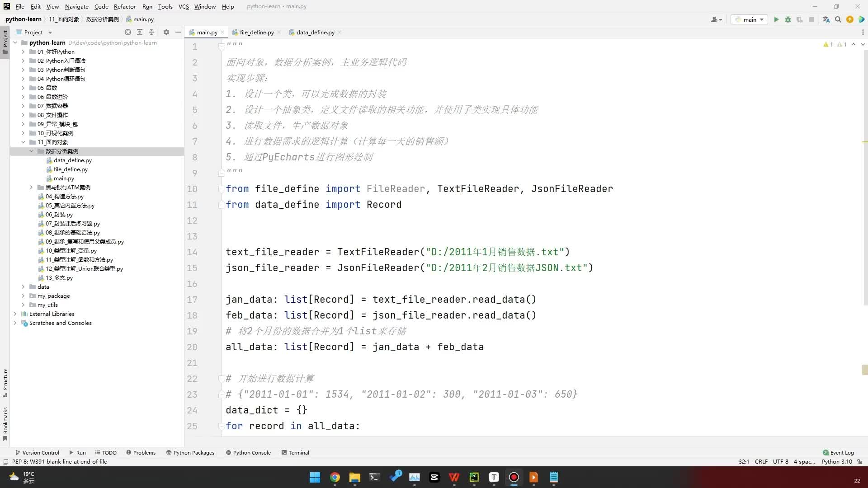Screen dimensions: 868x488
Task: Expand External Libraries node
Action: [15, 314]
